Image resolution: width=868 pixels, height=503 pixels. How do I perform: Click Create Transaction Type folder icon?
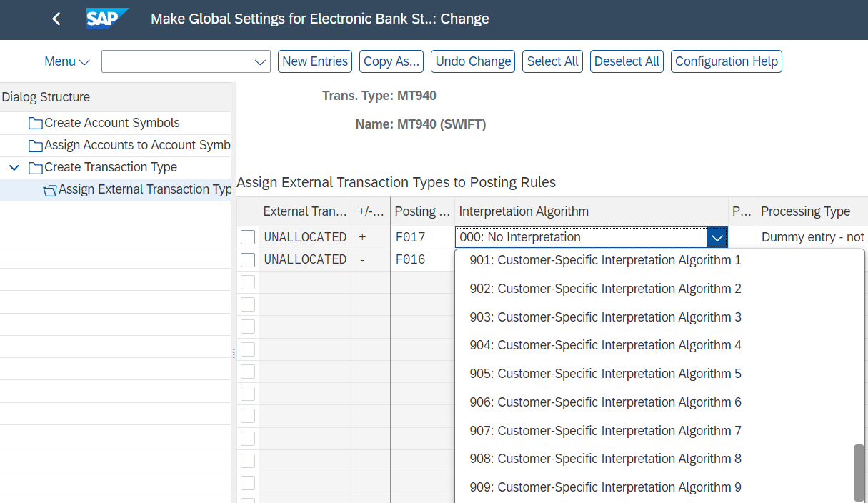[36, 168]
